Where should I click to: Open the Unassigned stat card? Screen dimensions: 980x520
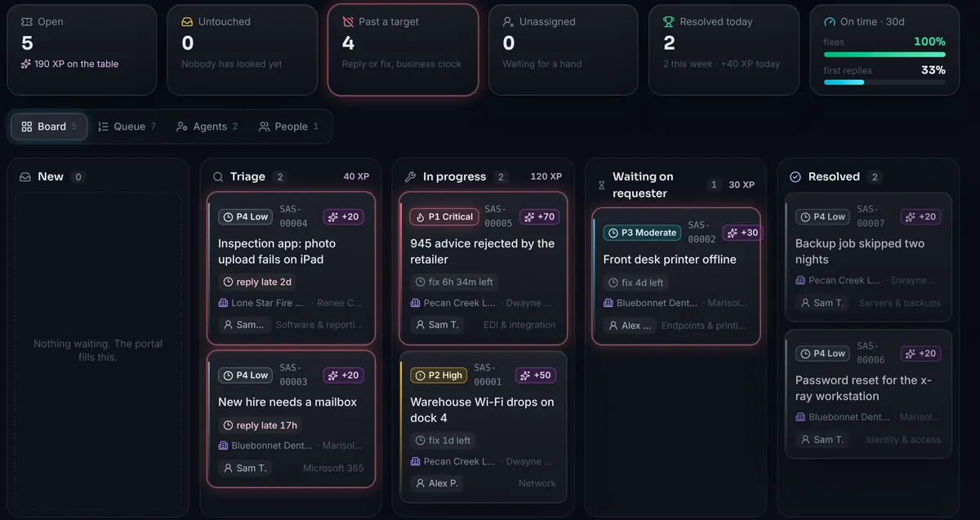click(x=563, y=50)
